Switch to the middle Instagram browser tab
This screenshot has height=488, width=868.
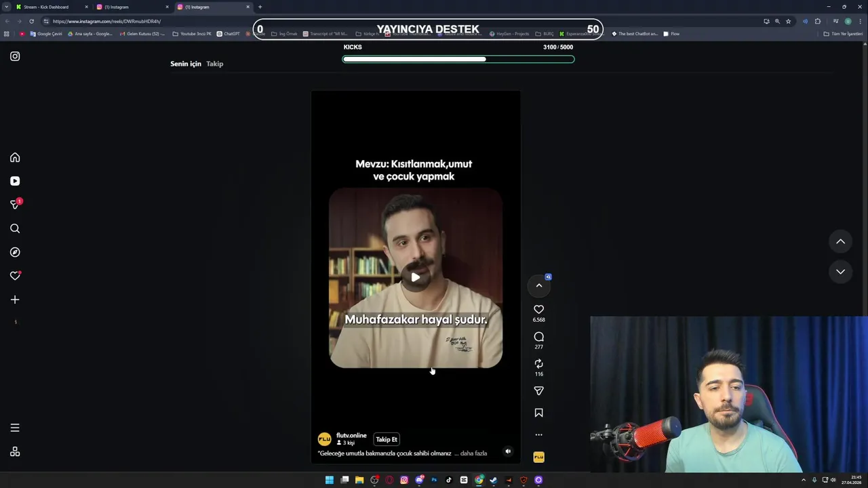click(132, 7)
